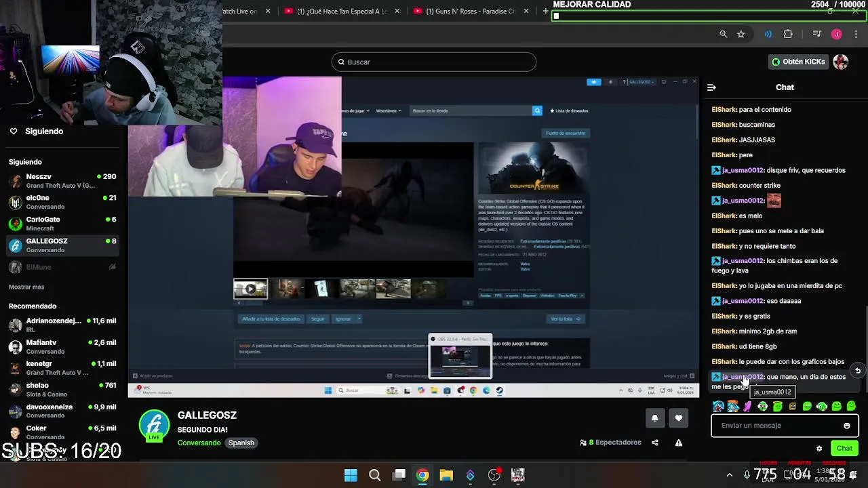This screenshot has height=488, width=868.
Task: Select the elcOne followed channel
Action: 62,202
